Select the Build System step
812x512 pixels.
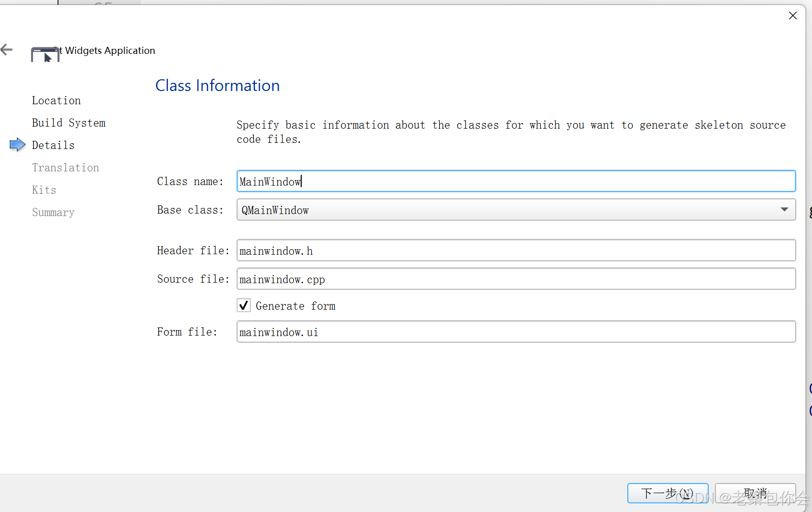tap(69, 123)
